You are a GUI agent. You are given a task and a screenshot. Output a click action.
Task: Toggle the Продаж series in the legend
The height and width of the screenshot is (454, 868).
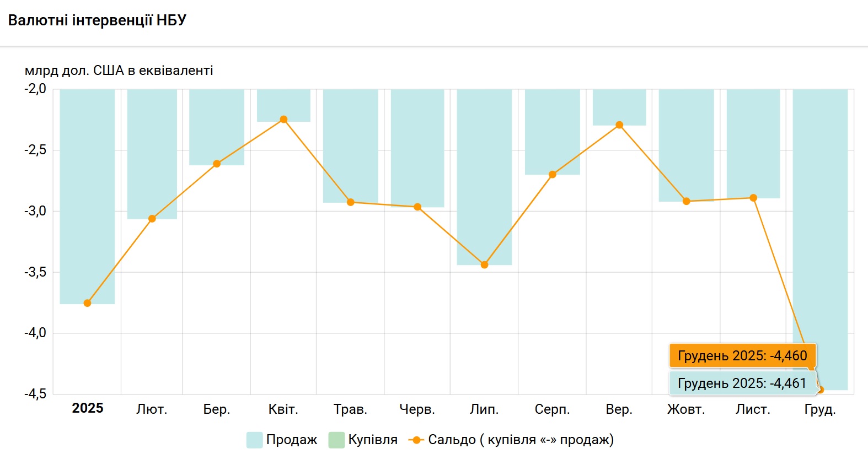pyautogui.click(x=291, y=440)
